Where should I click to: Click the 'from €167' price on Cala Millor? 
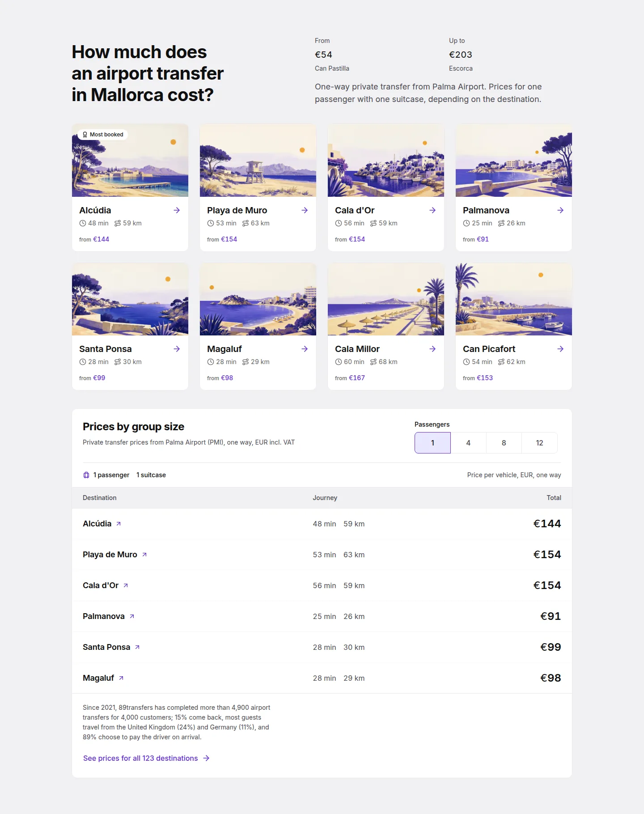click(x=350, y=378)
